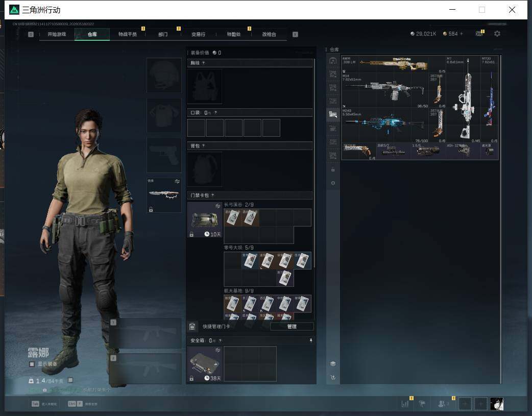The height and width of the screenshot is (416, 532).
Task: Select the M700 rifle in warehouse
Action: 490,99
